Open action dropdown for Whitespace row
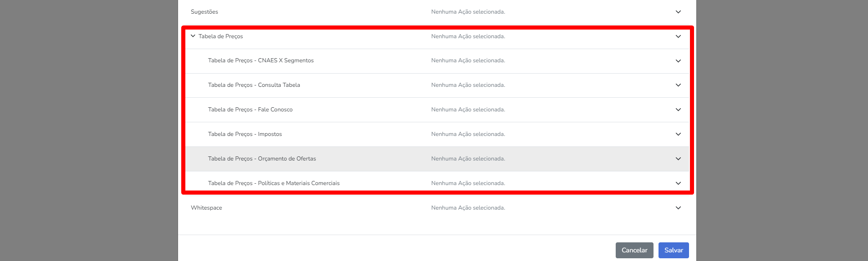This screenshot has height=261, width=868. 678,208
